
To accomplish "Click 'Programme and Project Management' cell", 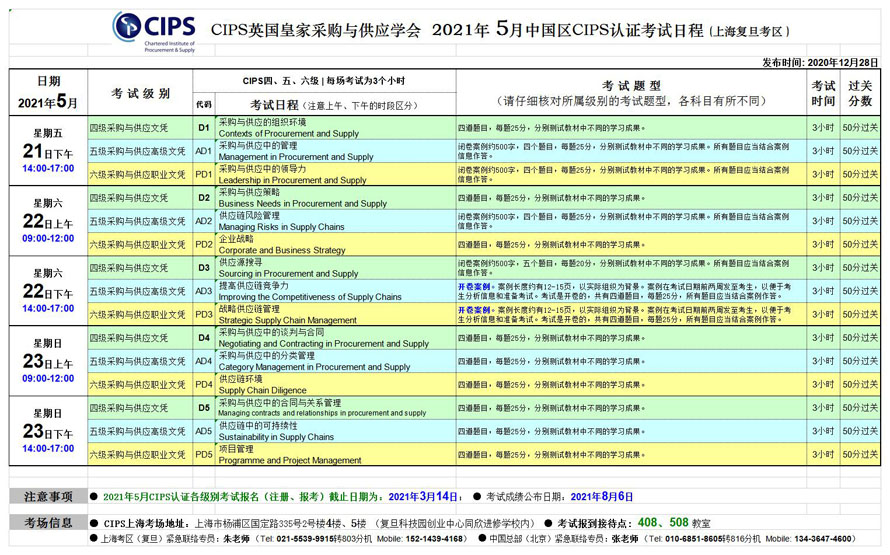I will (336, 454).
